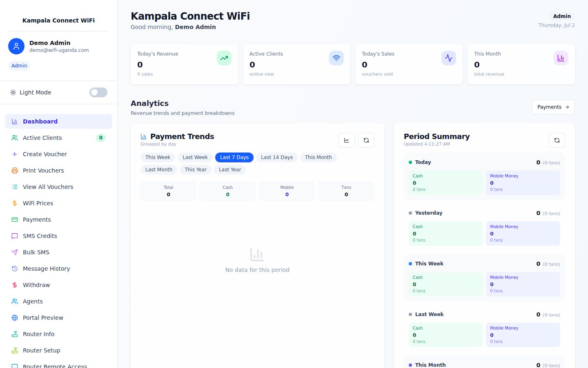
Task: Click the Payments button in Analytics header
Action: [553, 107]
